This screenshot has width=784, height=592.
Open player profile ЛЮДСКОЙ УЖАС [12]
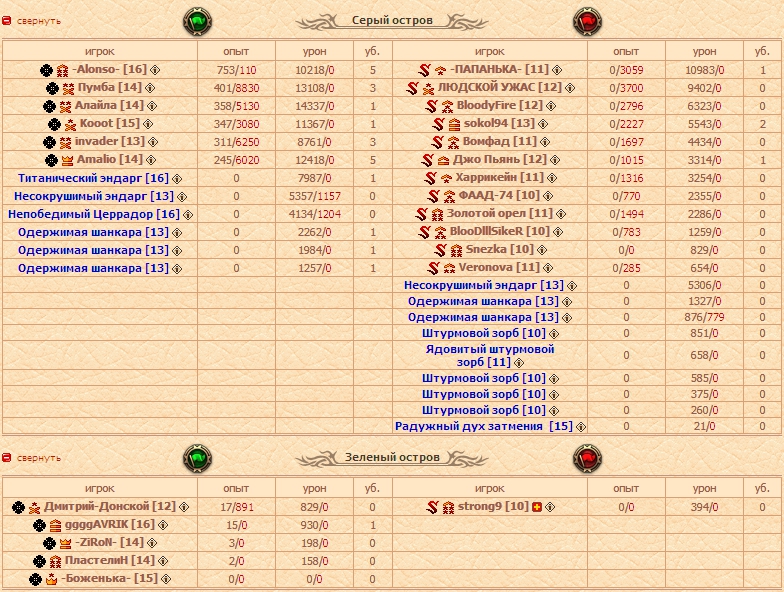pyautogui.click(x=500, y=87)
